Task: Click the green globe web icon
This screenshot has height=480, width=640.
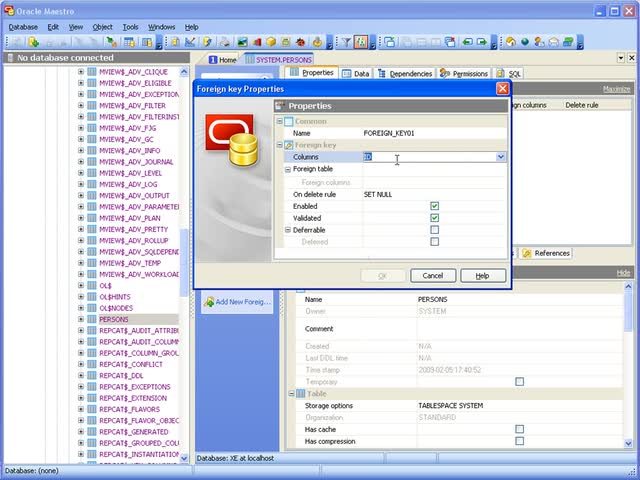Action: click(x=525, y=42)
